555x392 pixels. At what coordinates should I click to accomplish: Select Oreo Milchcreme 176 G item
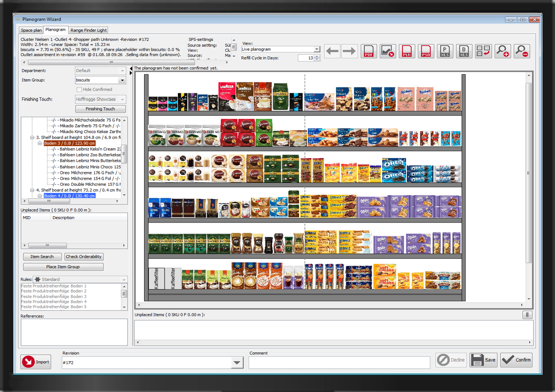[90, 173]
